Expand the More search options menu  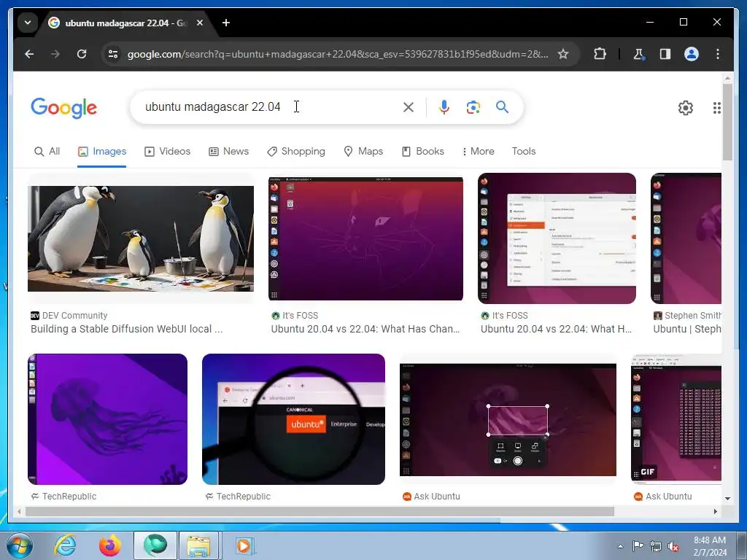(x=478, y=152)
